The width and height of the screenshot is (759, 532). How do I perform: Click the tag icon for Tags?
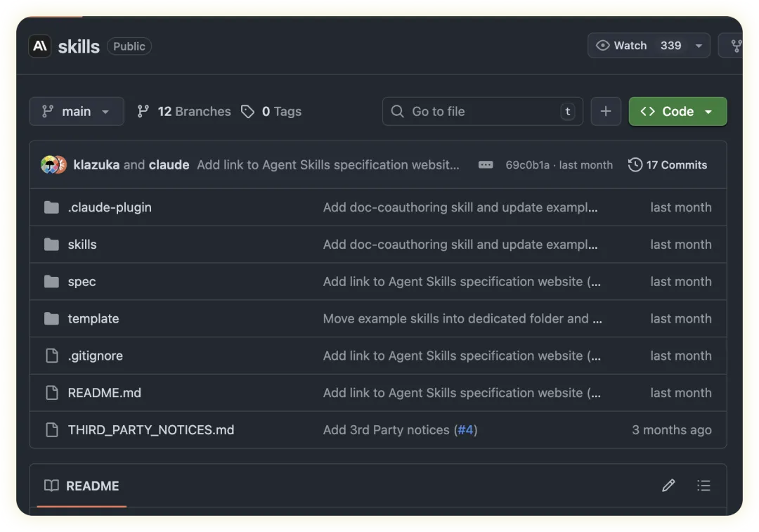(247, 112)
